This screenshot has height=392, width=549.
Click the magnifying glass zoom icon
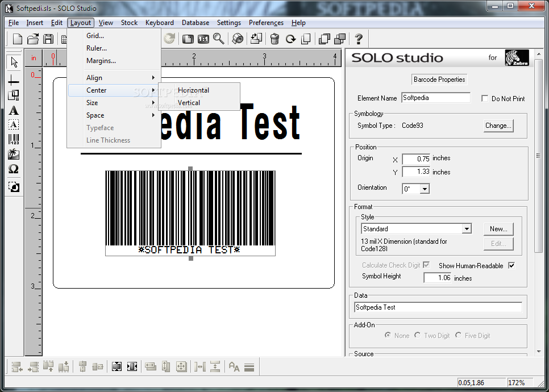point(219,39)
